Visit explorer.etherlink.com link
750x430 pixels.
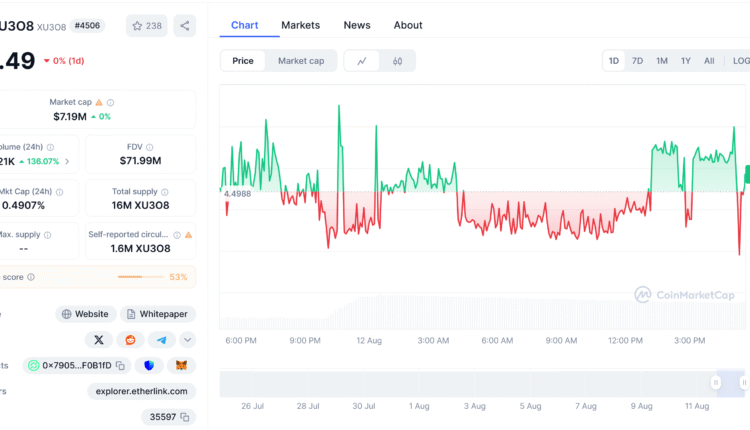click(141, 391)
